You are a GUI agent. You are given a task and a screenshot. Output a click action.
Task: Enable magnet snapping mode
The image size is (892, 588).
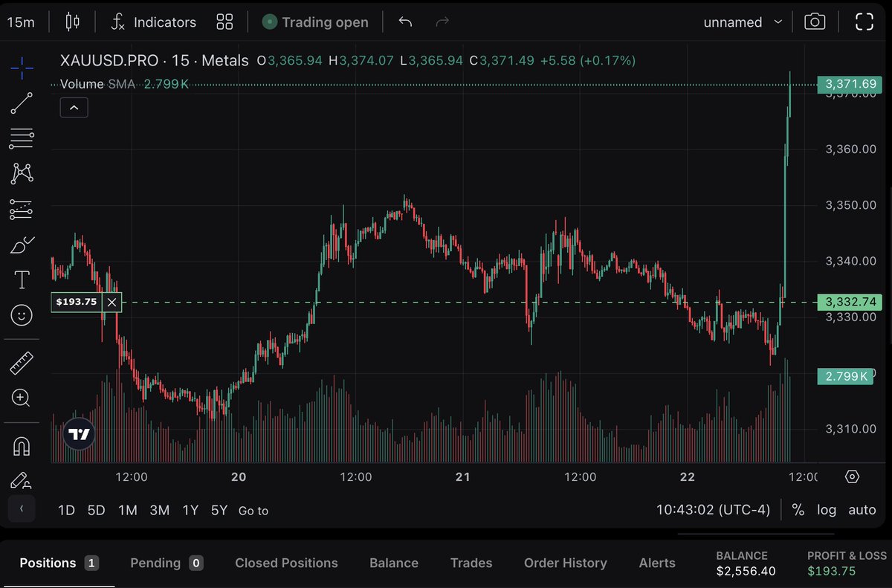click(x=21, y=445)
